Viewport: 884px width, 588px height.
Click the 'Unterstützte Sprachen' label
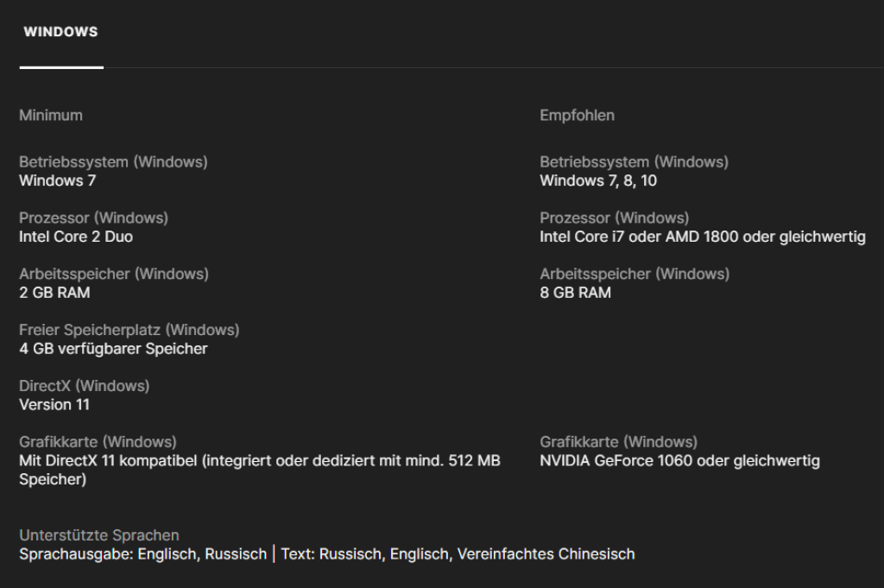click(99, 535)
